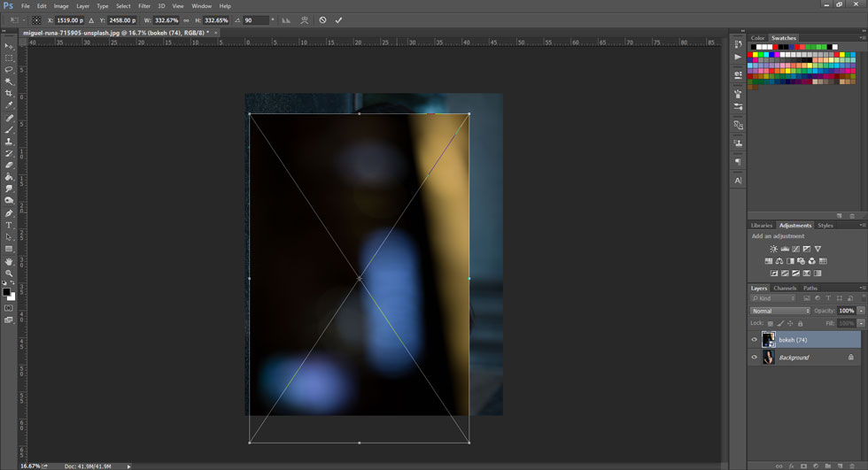Toggle visibility of the Background layer

click(755, 358)
